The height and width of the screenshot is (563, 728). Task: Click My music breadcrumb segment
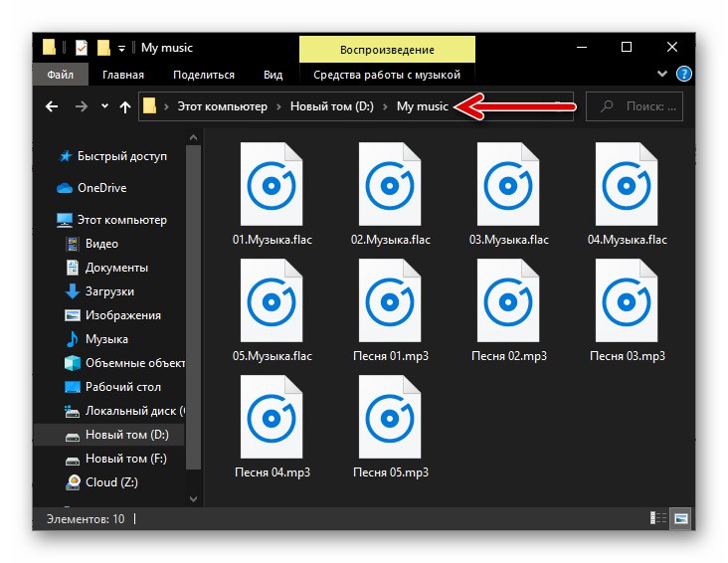[x=423, y=106]
